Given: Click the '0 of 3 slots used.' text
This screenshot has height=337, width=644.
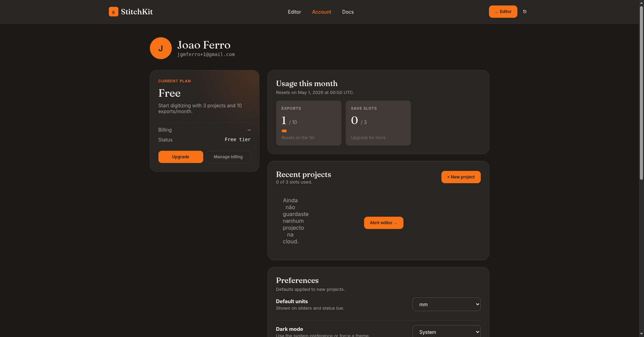Looking at the screenshot, I should 294,182.
